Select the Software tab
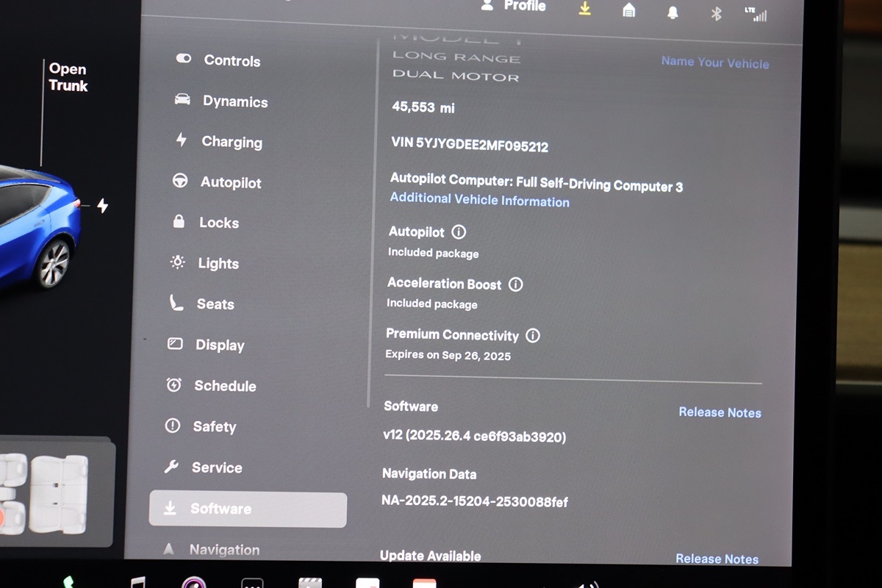 point(248,509)
